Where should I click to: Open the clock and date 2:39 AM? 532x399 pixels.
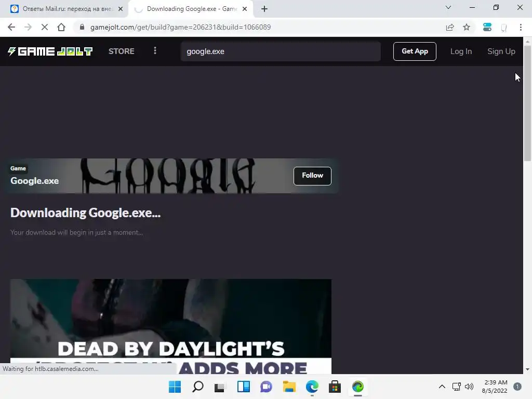click(495, 387)
